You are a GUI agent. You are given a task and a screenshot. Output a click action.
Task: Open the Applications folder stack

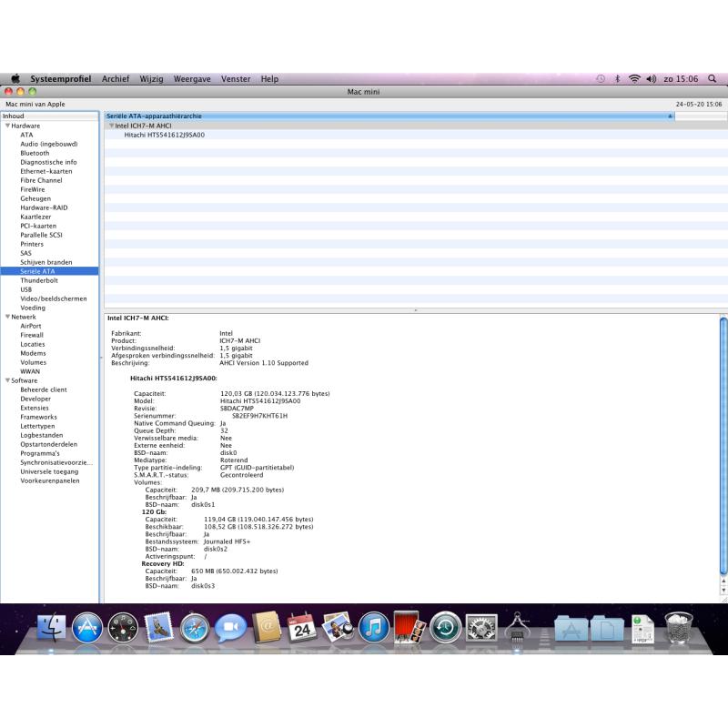click(x=571, y=628)
